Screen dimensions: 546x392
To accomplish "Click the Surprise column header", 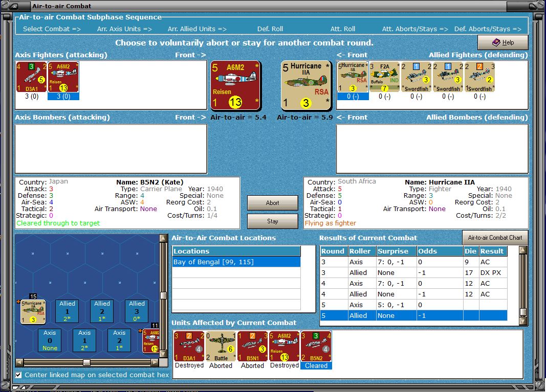I will [x=396, y=251].
